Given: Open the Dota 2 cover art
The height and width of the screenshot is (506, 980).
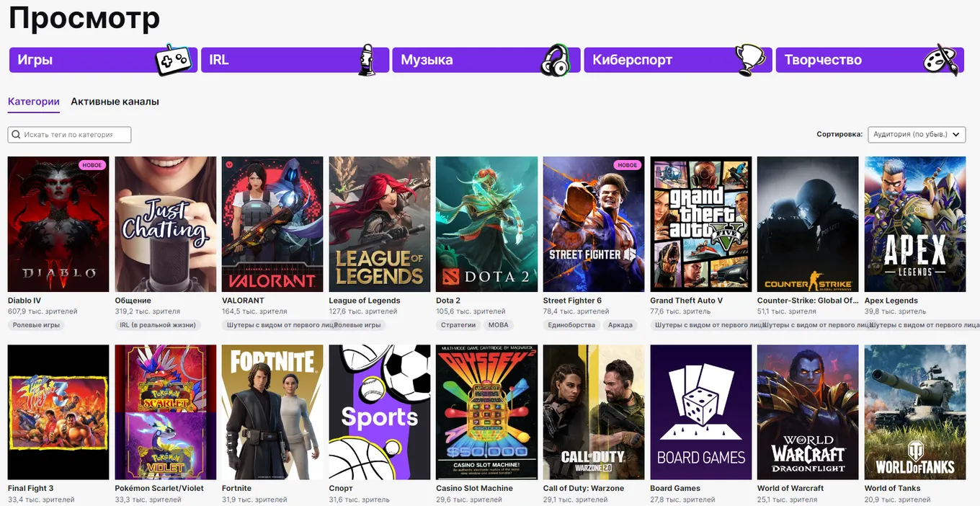Looking at the screenshot, I should pyautogui.click(x=487, y=224).
